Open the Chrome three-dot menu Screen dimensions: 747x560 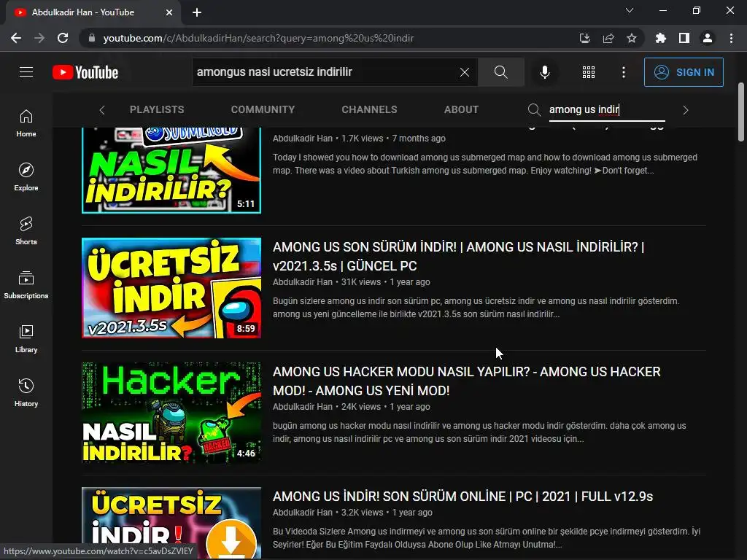731,38
